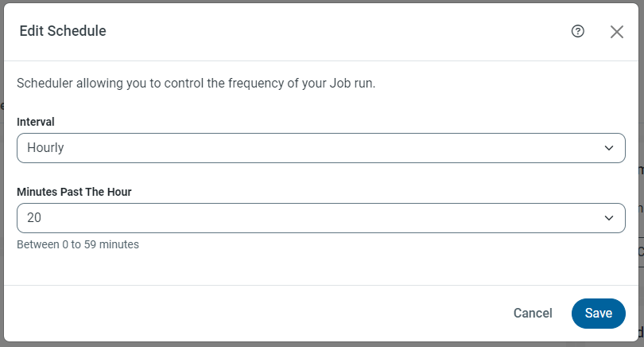The width and height of the screenshot is (644, 347).
Task: Cancel editing the schedule
Action: (x=533, y=313)
